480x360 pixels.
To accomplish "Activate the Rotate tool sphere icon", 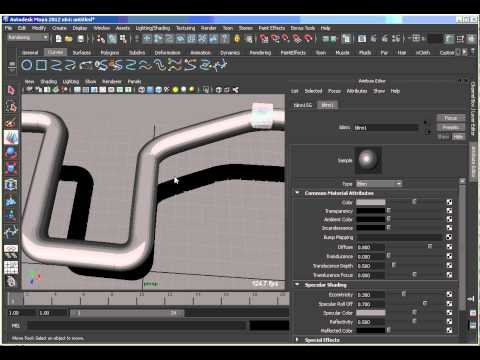I will click(11, 153).
